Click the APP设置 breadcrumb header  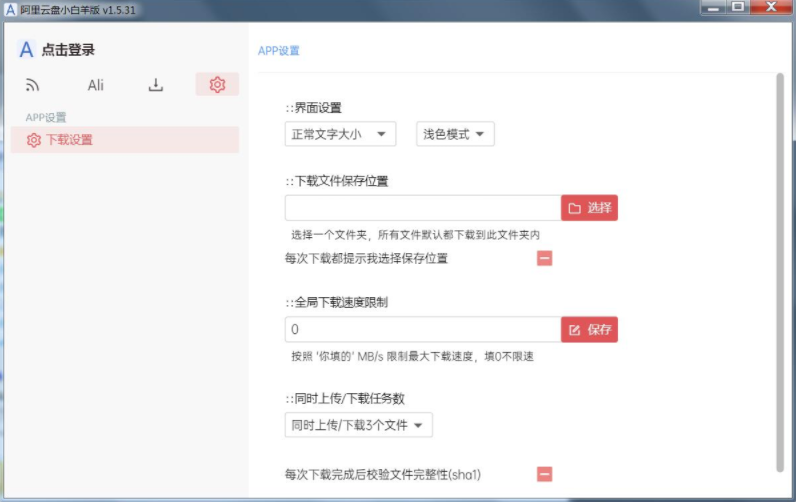(278, 50)
